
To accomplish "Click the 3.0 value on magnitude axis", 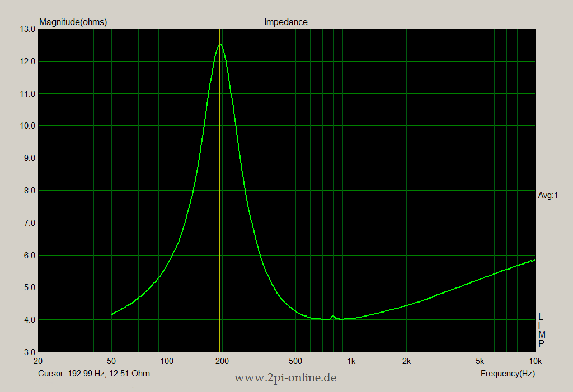I will point(30,352).
